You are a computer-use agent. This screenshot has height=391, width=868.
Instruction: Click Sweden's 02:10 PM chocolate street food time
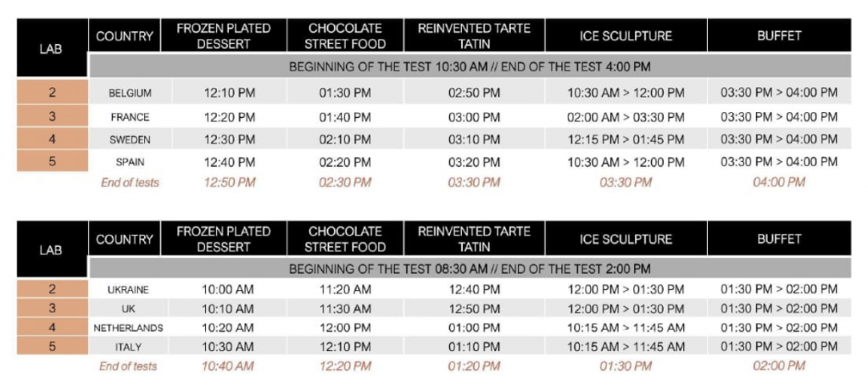tap(345, 139)
